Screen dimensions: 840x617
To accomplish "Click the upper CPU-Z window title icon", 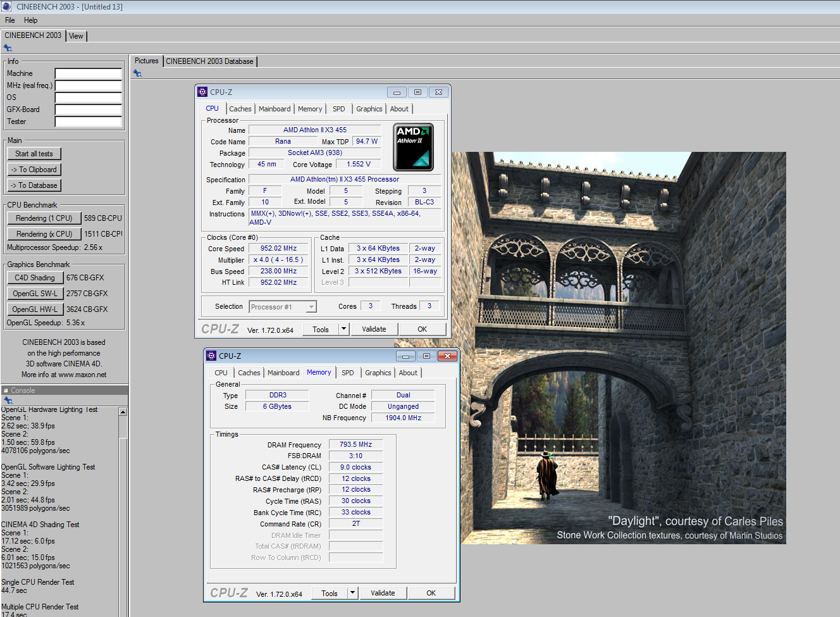I will click(202, 92).
